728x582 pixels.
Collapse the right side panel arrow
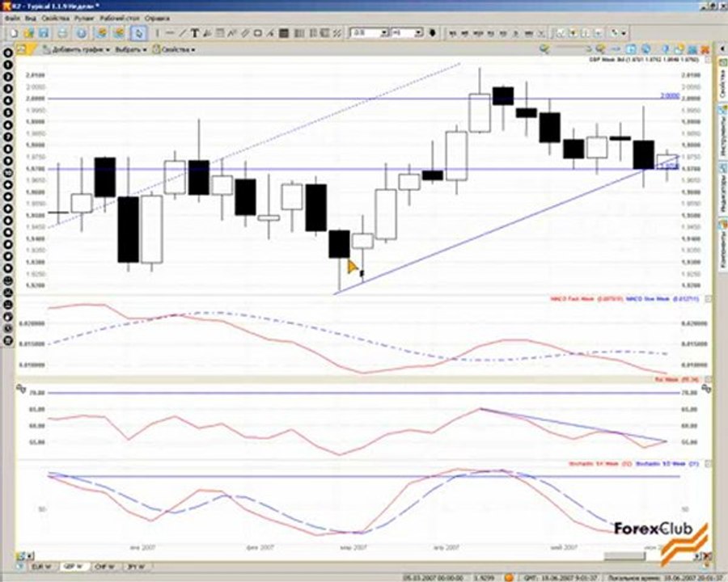pyautogui.click(x=722, y=48)
